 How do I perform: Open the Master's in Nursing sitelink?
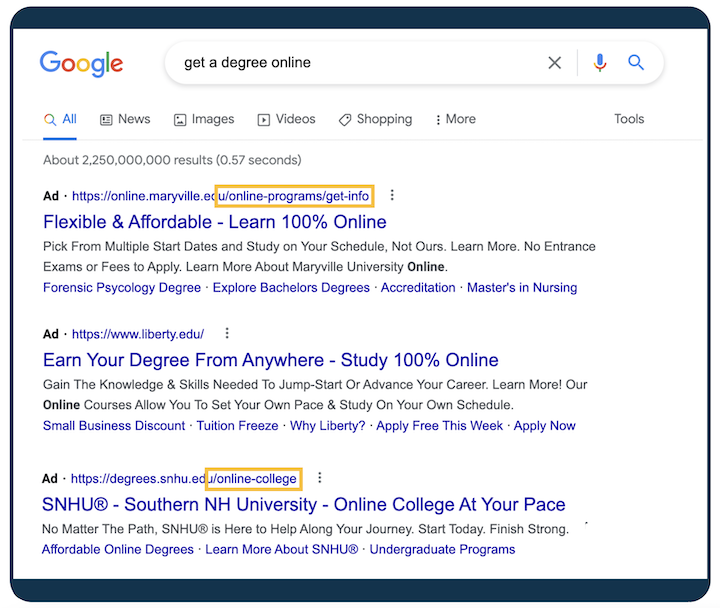(x=522, y=287)
